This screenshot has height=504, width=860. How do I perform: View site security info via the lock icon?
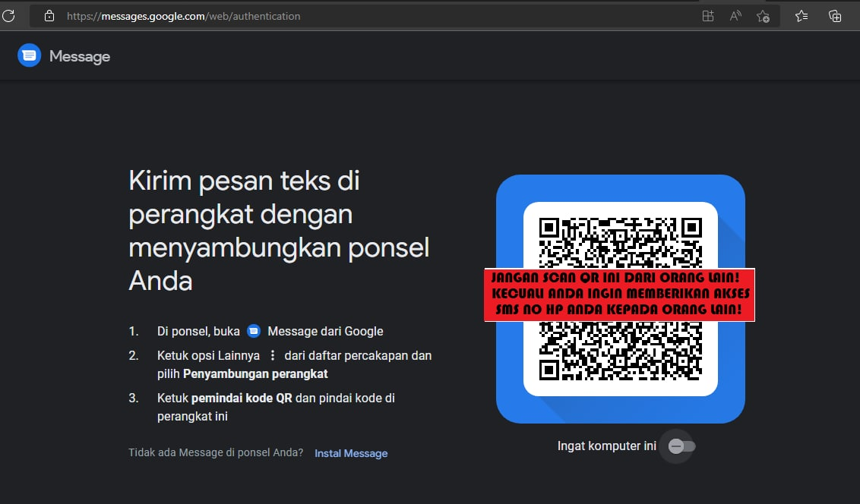click(49, 16)
